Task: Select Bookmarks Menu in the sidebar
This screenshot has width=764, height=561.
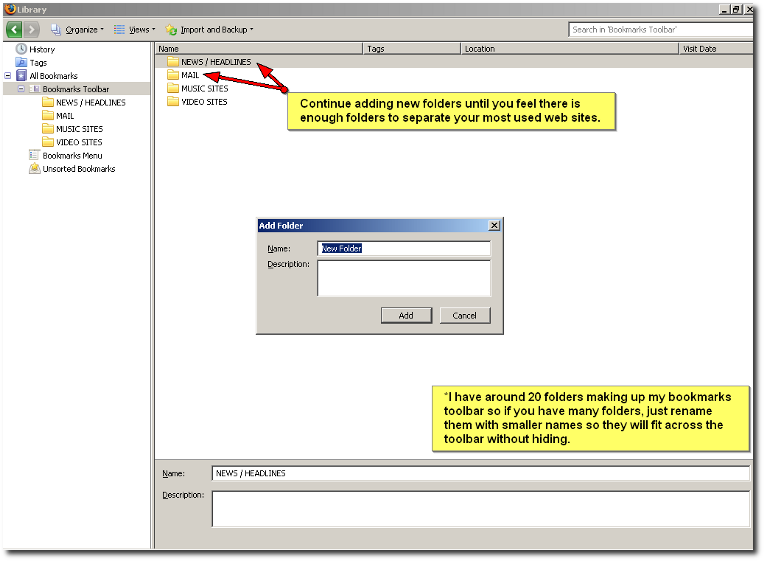Action: (72, 156)
